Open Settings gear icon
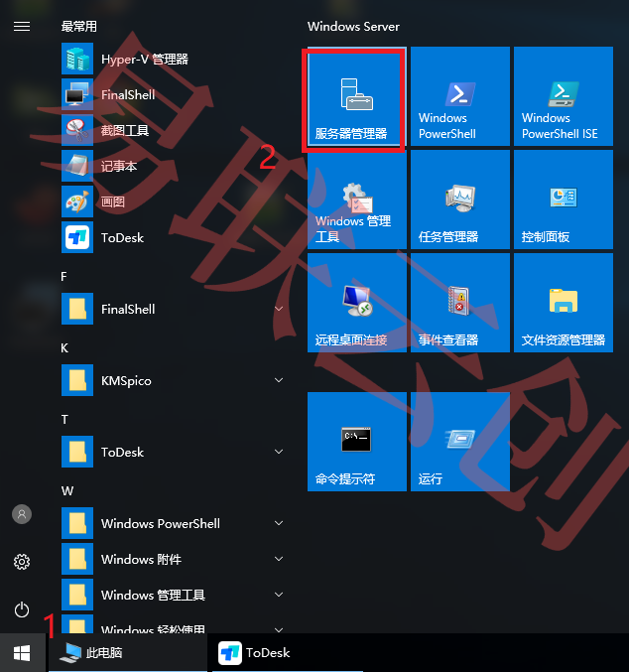 22,562
